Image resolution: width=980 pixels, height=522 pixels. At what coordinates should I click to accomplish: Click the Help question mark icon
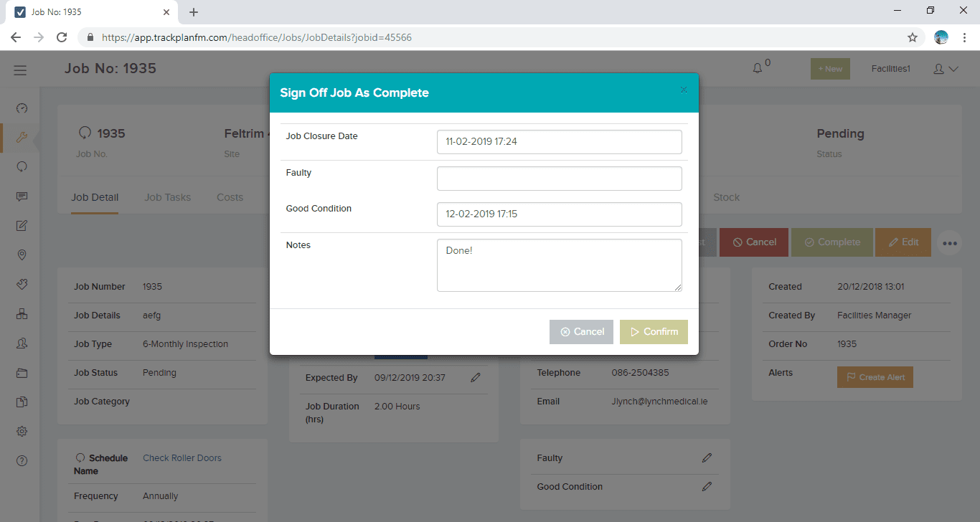(x=21, y=460)
